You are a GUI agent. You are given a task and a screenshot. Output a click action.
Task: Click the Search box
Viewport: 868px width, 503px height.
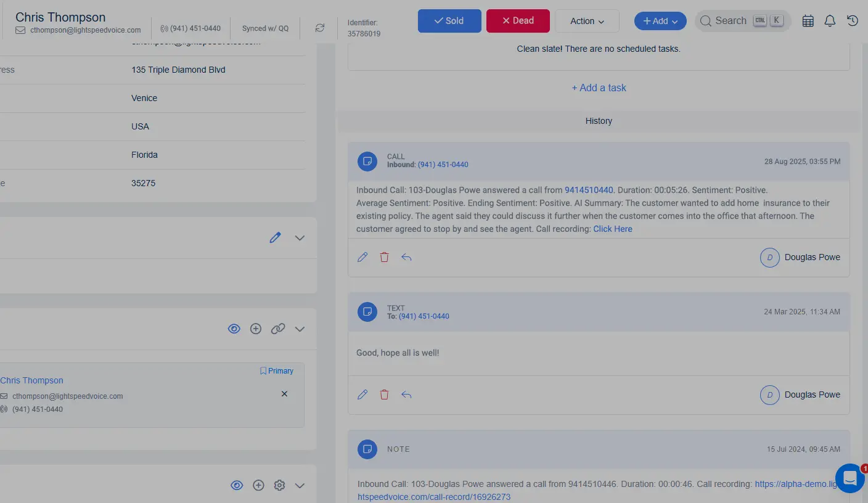(743, 21)
